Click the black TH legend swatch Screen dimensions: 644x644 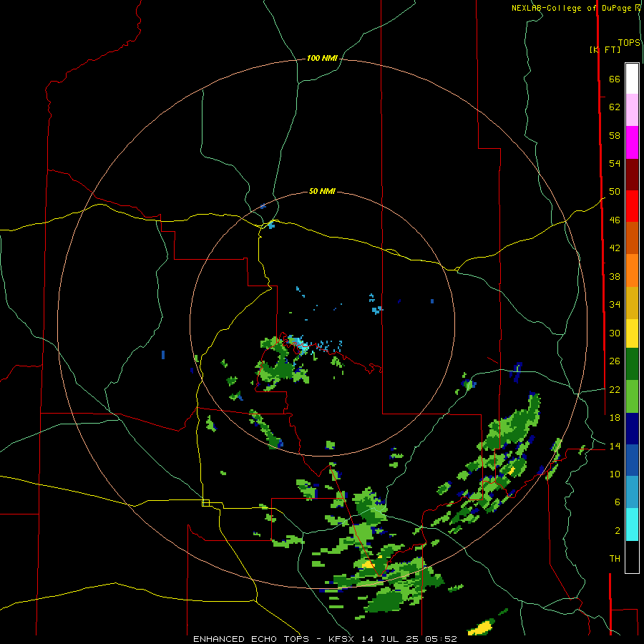point(632,557)
